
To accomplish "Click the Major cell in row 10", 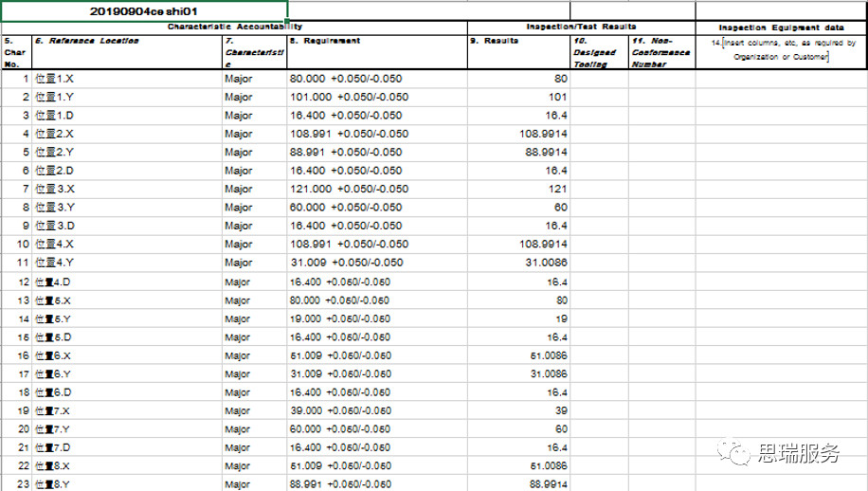I will (x=254, y=245).
